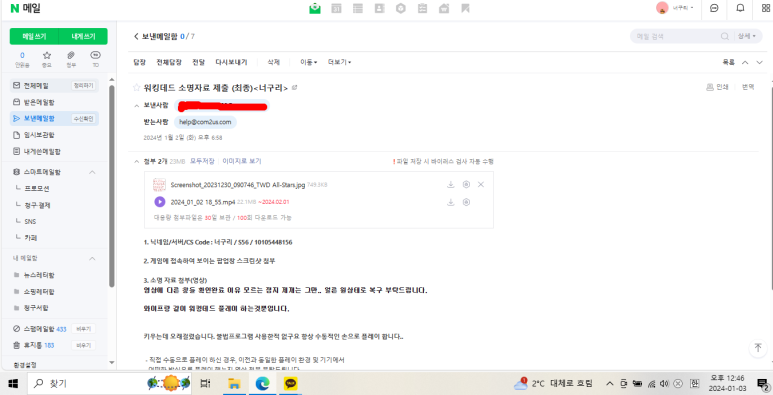Image resolution: width=773 pixels, height=395 pixels.
Task: Click the sidebar vertical scrollbar
Action: click(112, 186)
